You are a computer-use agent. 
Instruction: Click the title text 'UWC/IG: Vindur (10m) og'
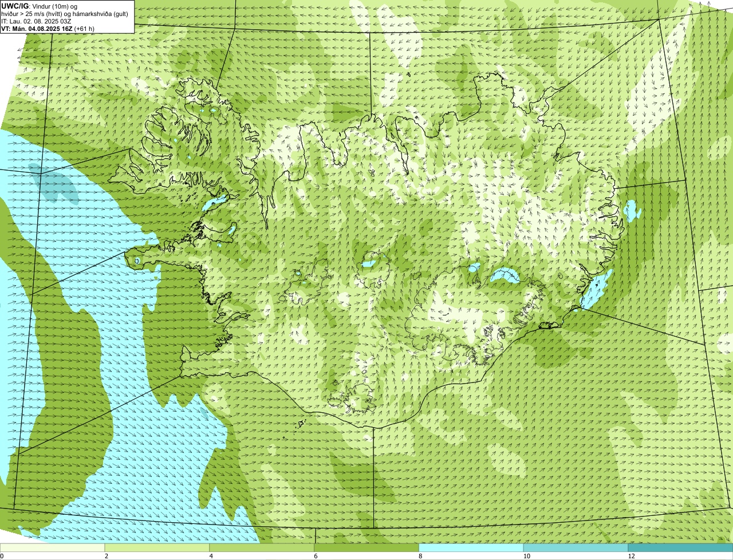(x=39, y=6)
